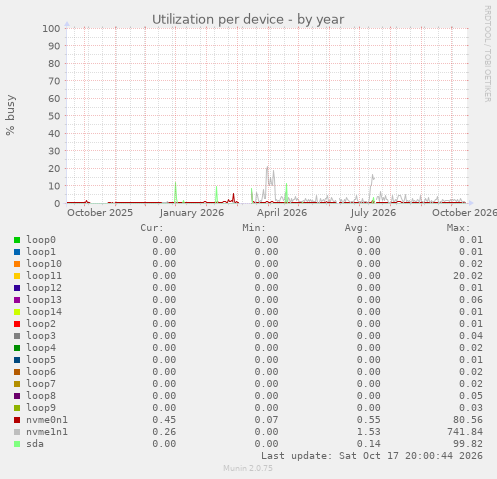Image resolution: width=497 pixels, height=479 pixels.
Task: Click nvme0n1 max value 80.56
Action: [x=468, y=420]
